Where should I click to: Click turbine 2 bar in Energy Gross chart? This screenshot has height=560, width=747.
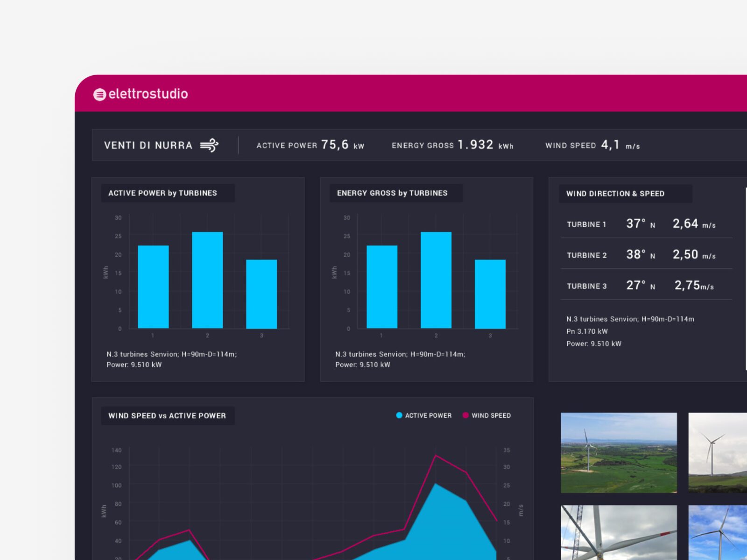pos(436,280)
